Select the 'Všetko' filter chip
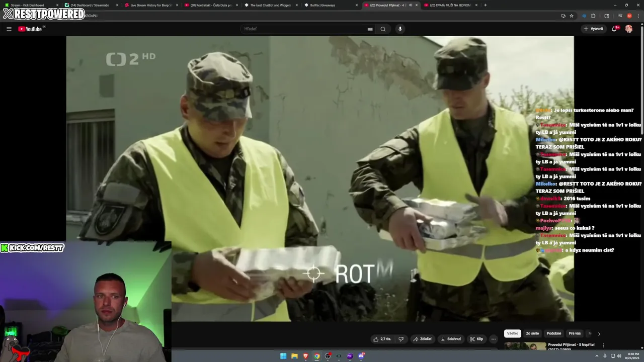The width and height of the screenshot is (644, 362). 512,333
